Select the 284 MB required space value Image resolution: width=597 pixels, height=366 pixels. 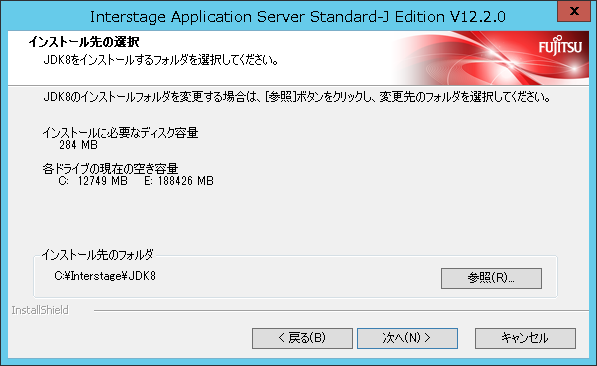78,145
